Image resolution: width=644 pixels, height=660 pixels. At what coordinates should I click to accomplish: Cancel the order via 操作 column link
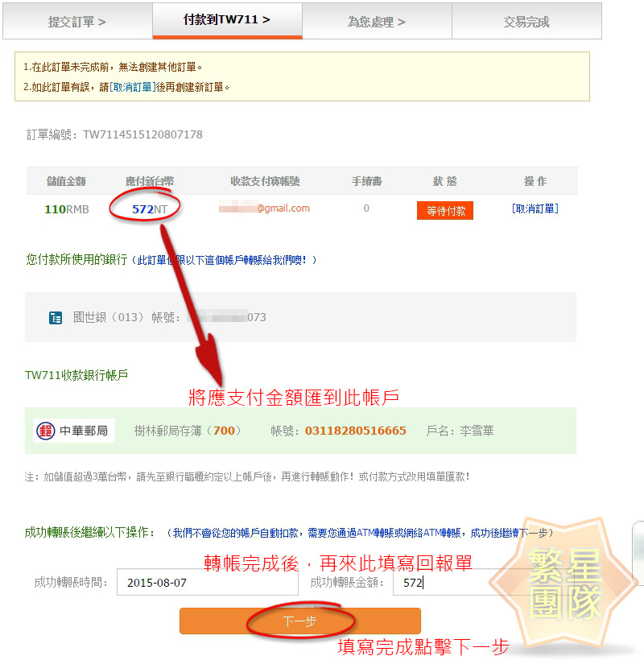[535, 208]
